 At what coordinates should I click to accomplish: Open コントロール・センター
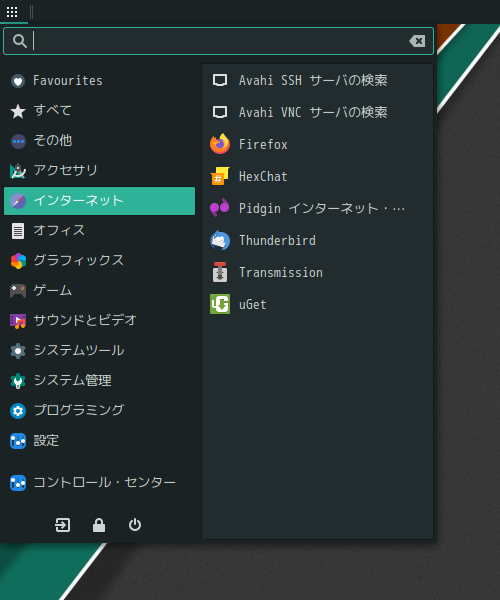click(x=99, y=483)
